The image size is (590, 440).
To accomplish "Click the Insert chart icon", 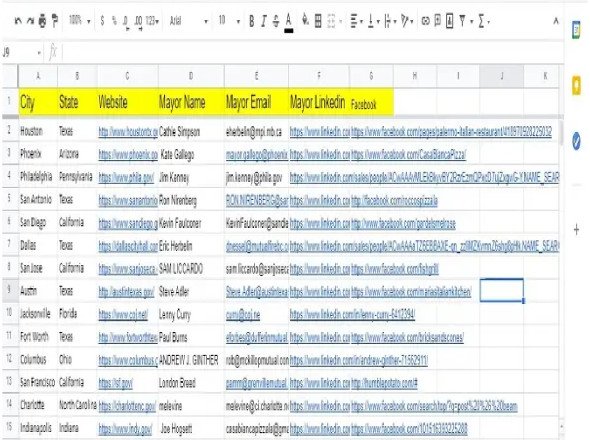I will tap(449, 21).
